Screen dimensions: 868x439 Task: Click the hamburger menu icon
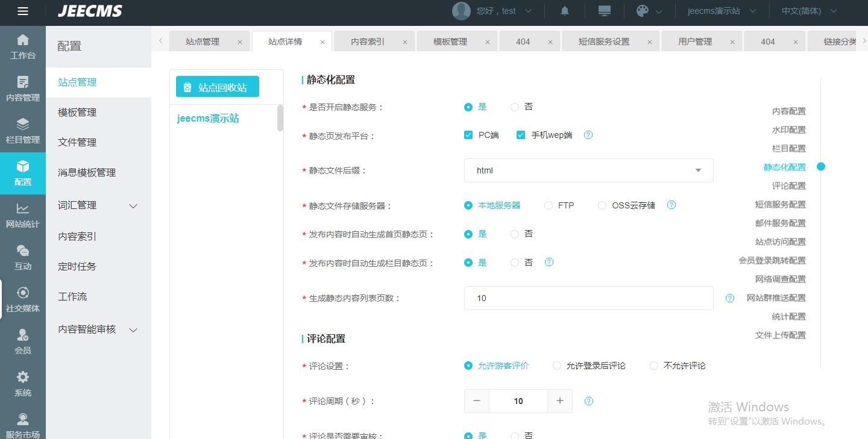[x=23, y=11]
